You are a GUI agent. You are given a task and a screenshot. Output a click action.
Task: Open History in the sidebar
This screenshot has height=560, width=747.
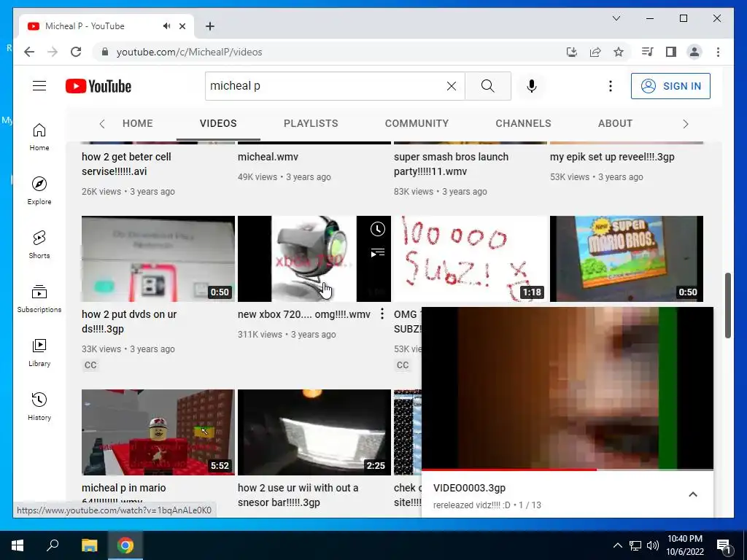coord(39,407)
